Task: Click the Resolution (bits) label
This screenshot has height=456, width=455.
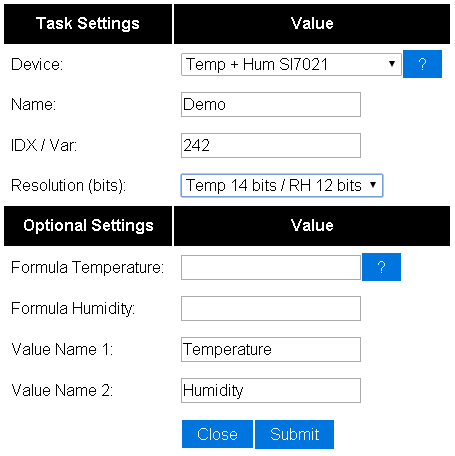Action: (x=69, y=185)
